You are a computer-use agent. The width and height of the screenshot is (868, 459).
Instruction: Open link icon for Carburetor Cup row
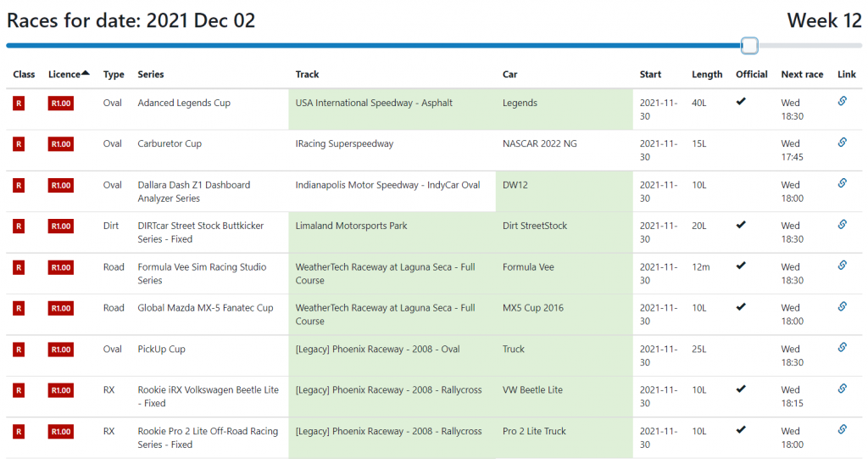[842, 142]
